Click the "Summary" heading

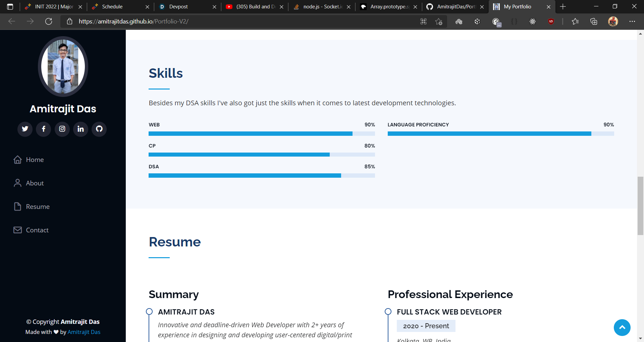tap(174, 294)
